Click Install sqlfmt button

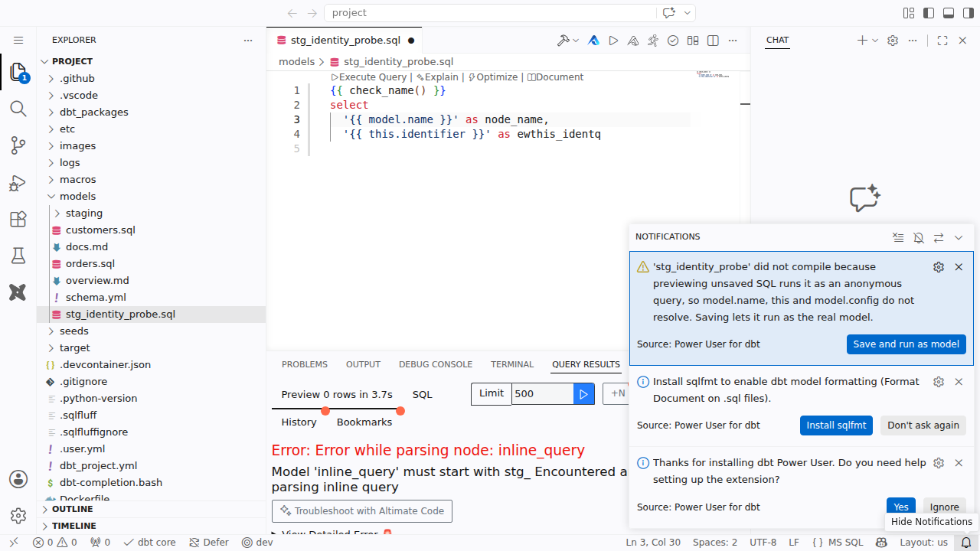pyautogui.click(x=837, y=425)
